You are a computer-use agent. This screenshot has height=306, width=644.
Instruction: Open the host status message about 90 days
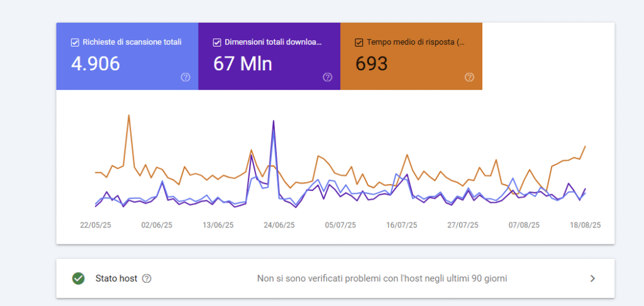tap(382, 278)
